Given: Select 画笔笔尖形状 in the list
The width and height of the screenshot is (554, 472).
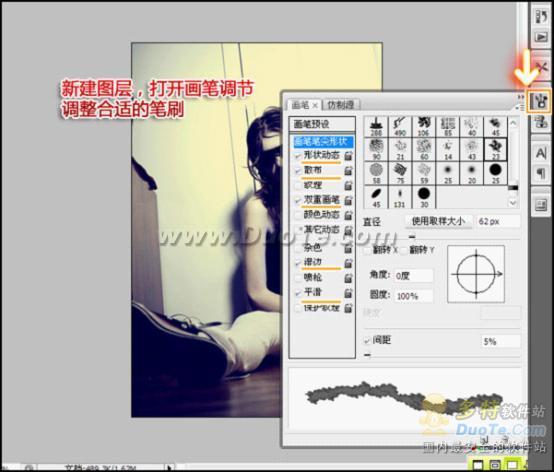Looking at the screenshot, I should coord(321,142).
